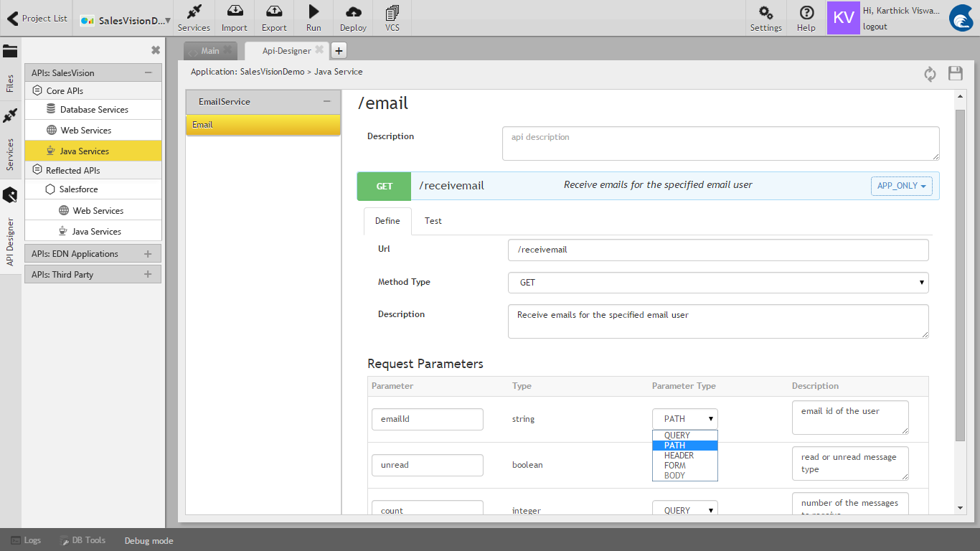Close the Api-Designer tab
Screen dimensions: 980x551
point(320,50)
